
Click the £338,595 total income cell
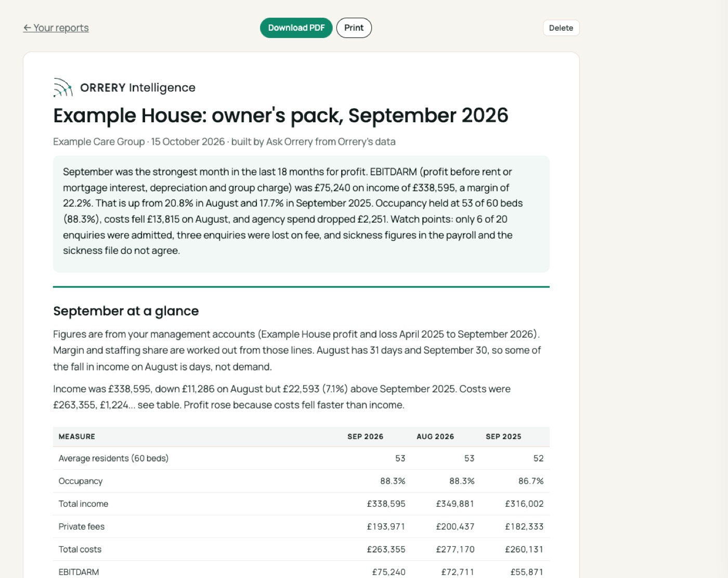coord(386,504)
